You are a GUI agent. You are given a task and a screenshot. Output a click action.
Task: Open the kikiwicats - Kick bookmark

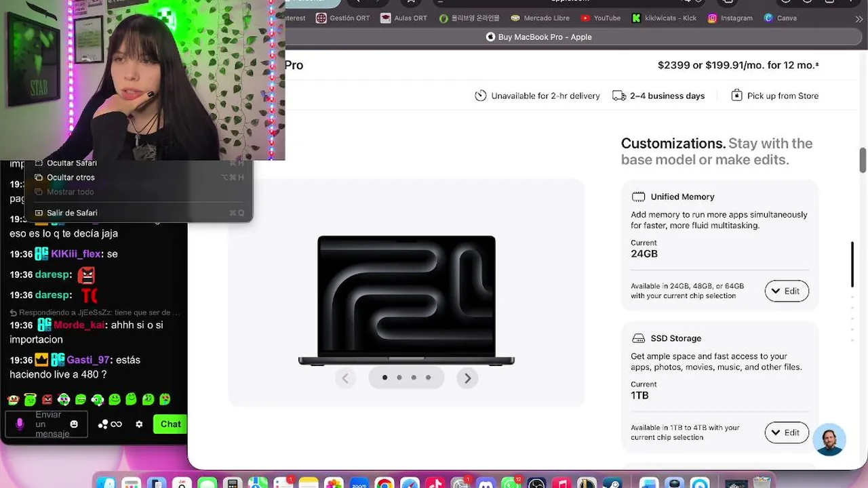664,18
